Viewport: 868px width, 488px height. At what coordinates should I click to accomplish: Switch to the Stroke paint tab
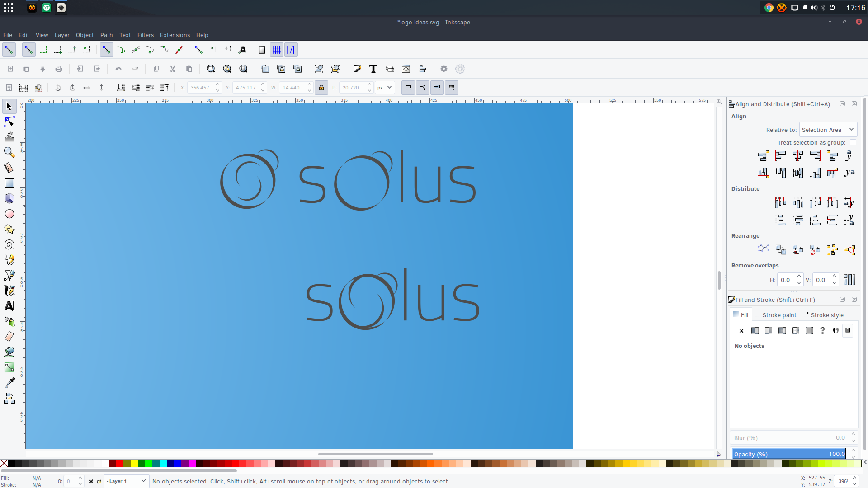[x=776, y=315]
